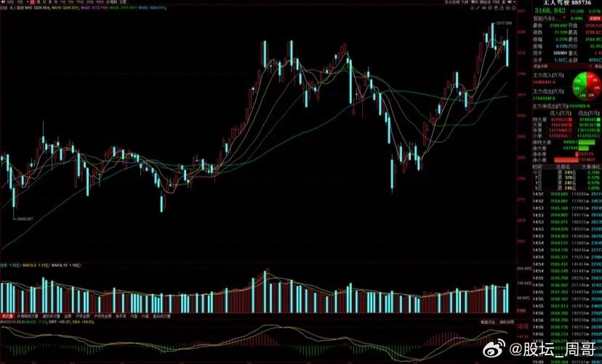
Task: Click the first circular icon in chart toolbar
Action: point(473,8)
